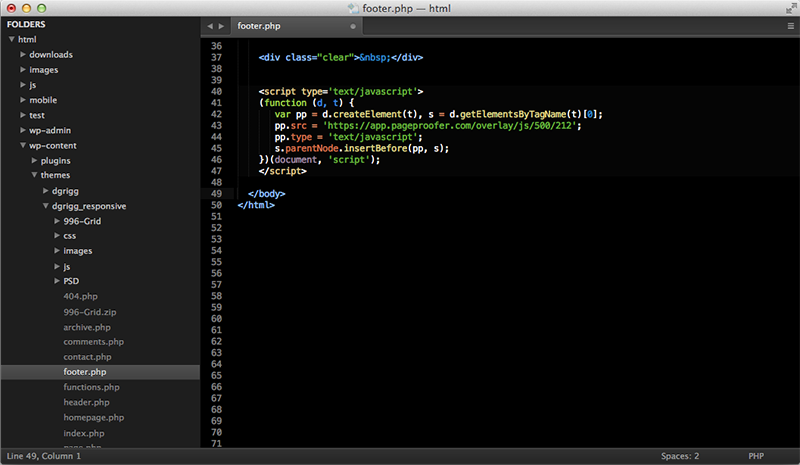The width and height of the screenshot is (800, 465).
Task: Collapse the wp-content folder
Action: 23,145
